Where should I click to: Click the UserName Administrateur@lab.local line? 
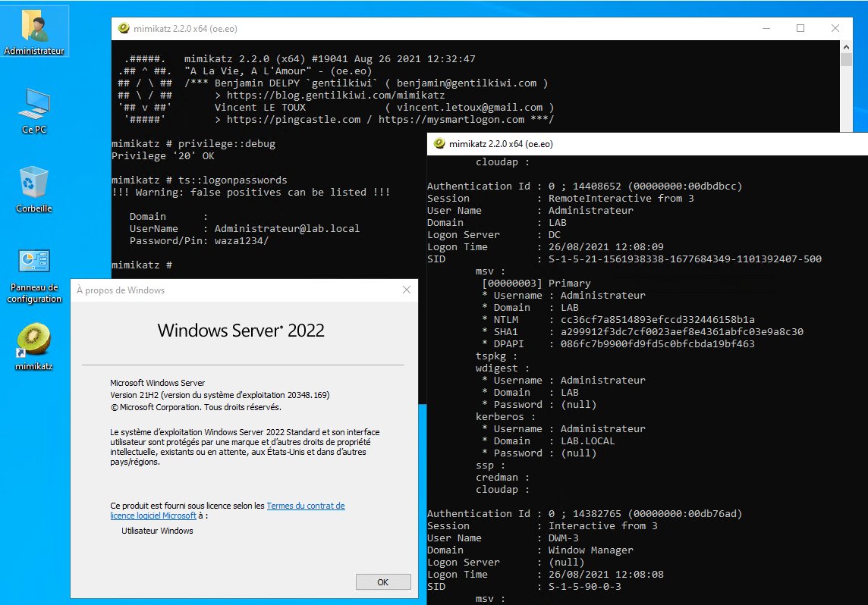(x=244, y=229)
